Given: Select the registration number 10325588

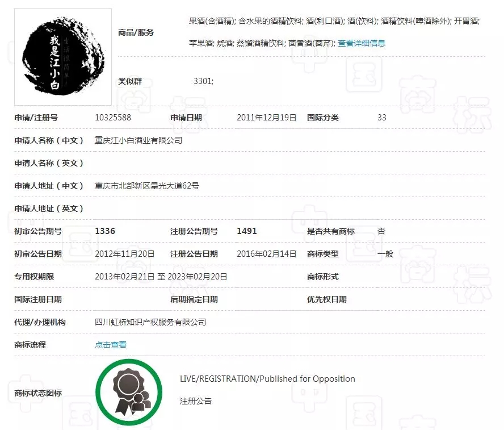Looking at the screenshot, I should point(113,118).
